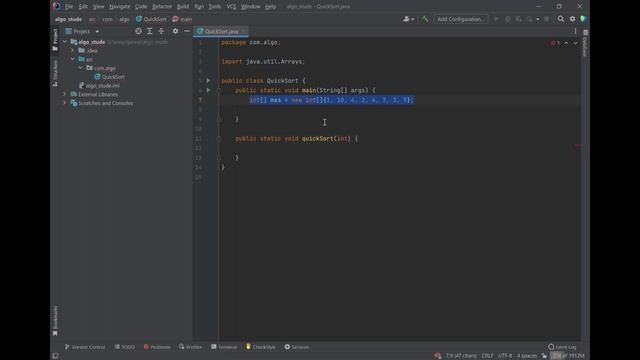Open the Edit menu
This screenshot has height=360, width=640.
pyautogui.click(x=83, y=7)
